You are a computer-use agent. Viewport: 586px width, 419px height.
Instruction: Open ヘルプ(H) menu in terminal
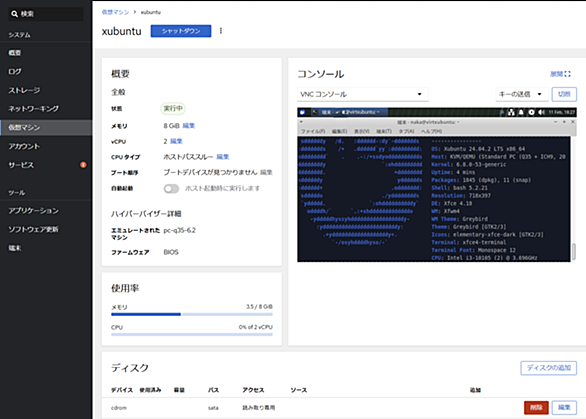point(431,131)
